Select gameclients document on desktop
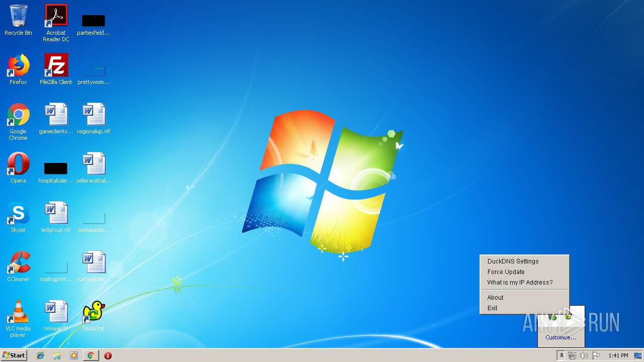644x362 pixels. click(x=56, y=119)
